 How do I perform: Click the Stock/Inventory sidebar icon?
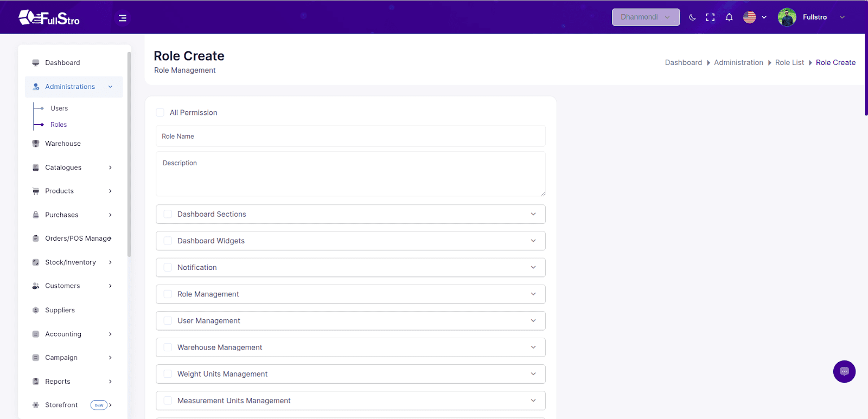[x=36, y=262]
